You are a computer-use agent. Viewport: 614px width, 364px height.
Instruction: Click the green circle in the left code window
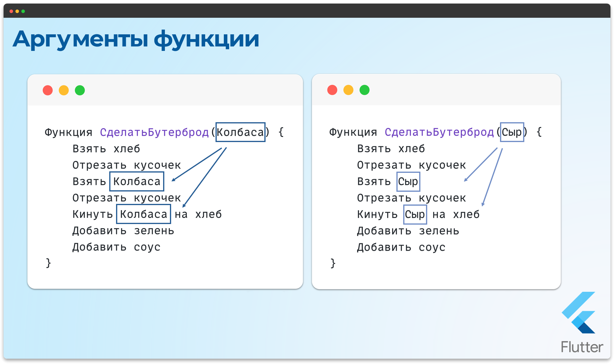click(x=80, y=90)
